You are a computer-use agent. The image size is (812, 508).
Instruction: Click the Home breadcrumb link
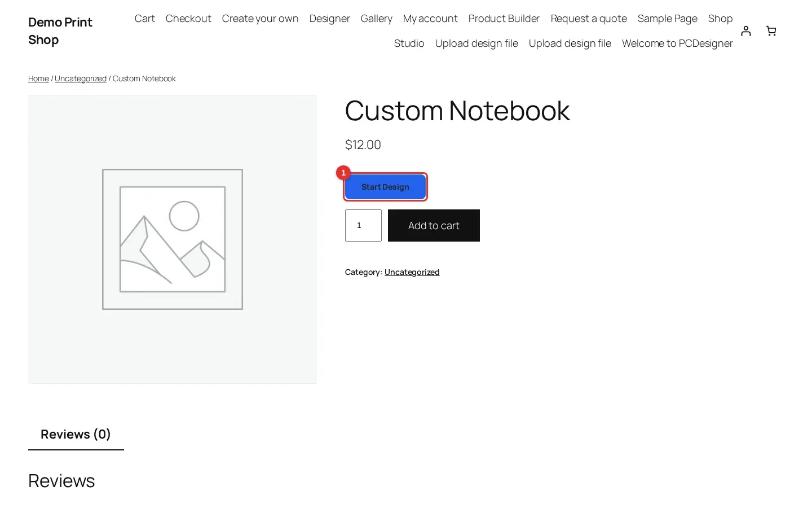pyautogui.click(x=38, y=78)
